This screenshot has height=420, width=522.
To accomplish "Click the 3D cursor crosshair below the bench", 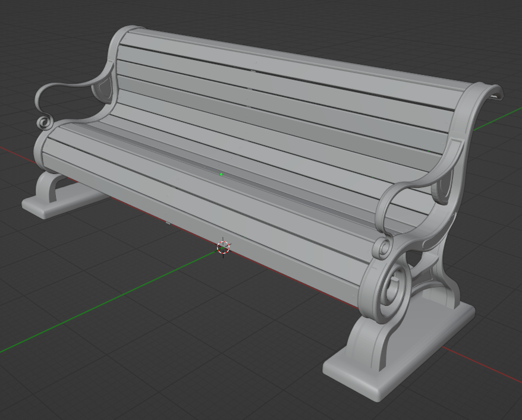I will click(x=223, y=247).
